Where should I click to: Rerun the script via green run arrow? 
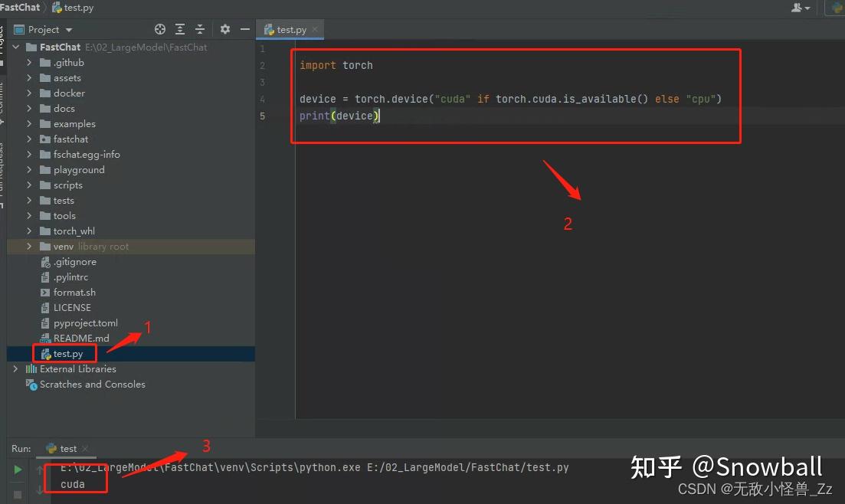tap(17, 468)
